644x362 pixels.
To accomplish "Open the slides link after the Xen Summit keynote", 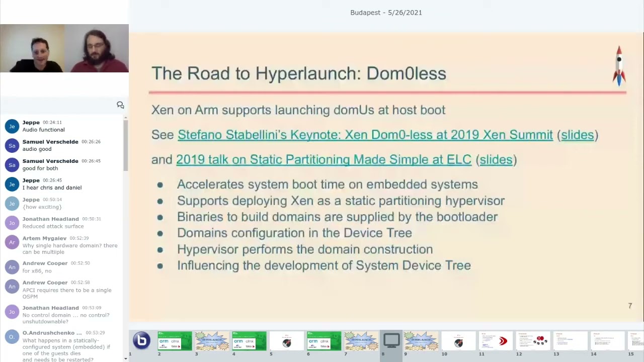I will point(578,135).
